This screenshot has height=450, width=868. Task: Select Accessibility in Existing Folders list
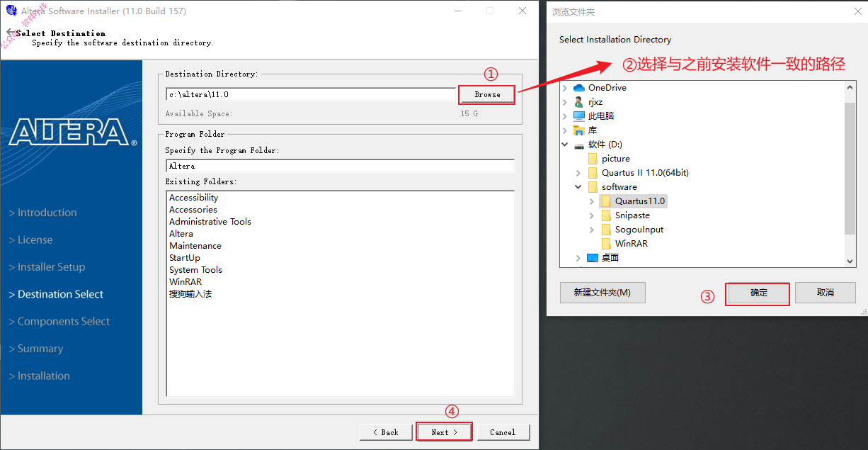coord(193,198)
